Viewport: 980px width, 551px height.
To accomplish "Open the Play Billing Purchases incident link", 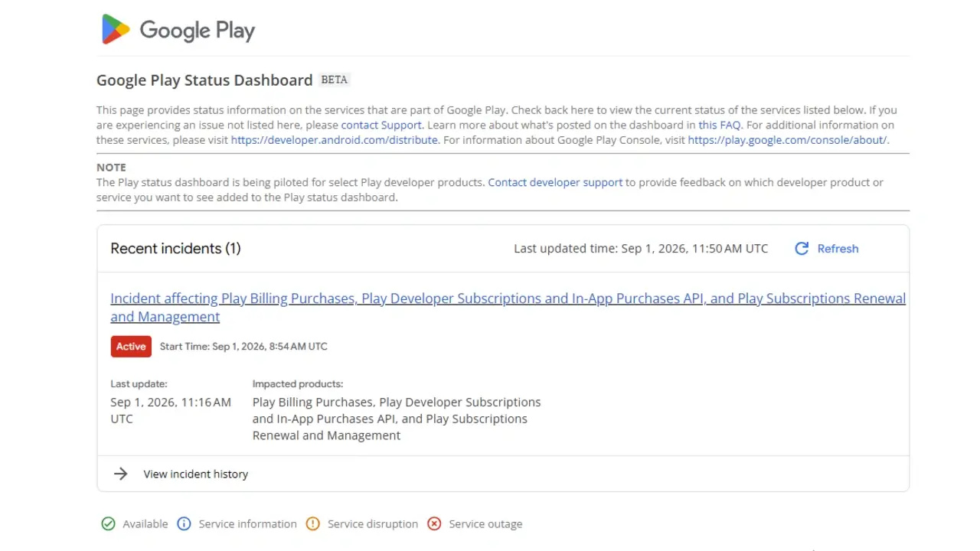I will tap(508, 308).
